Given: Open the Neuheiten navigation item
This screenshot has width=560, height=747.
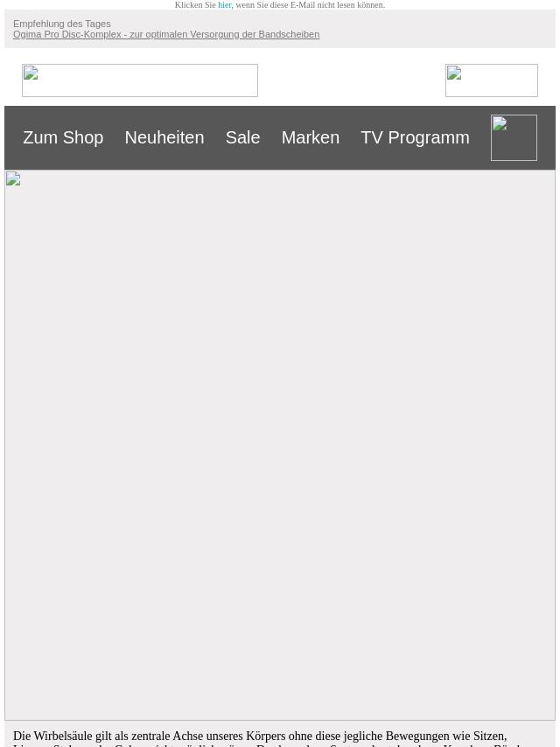Looking at the screenshot, I should click(164, 137).
